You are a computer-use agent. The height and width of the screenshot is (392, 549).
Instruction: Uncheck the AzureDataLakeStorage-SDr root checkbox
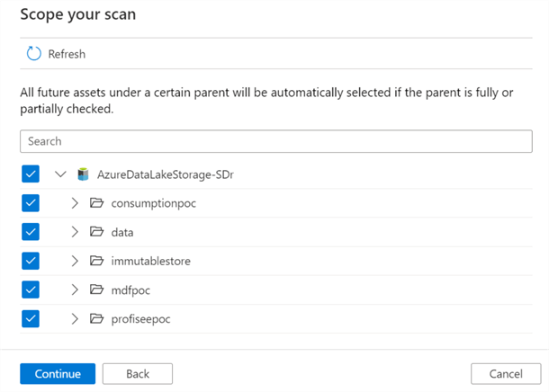pos(31,174)
